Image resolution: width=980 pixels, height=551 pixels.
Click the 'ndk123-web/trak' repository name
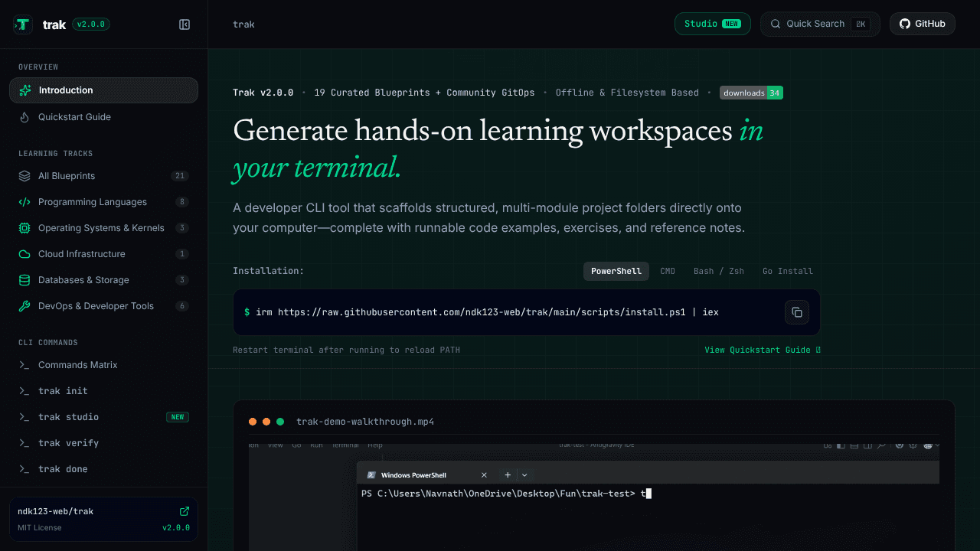click(x=56, y=511)
